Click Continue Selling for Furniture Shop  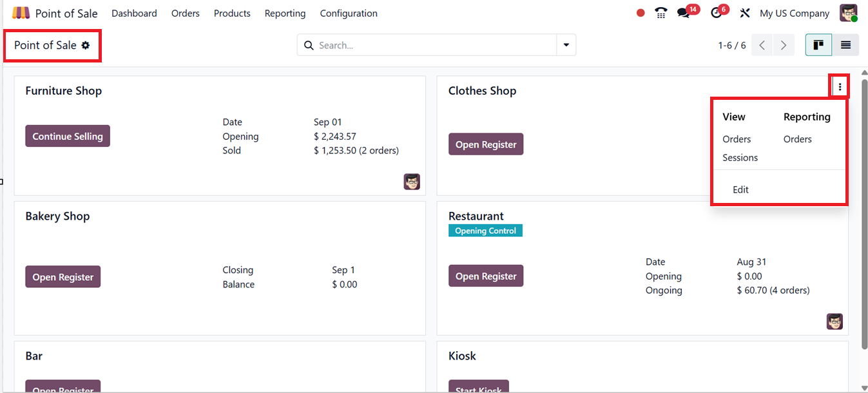pos(68,137)
